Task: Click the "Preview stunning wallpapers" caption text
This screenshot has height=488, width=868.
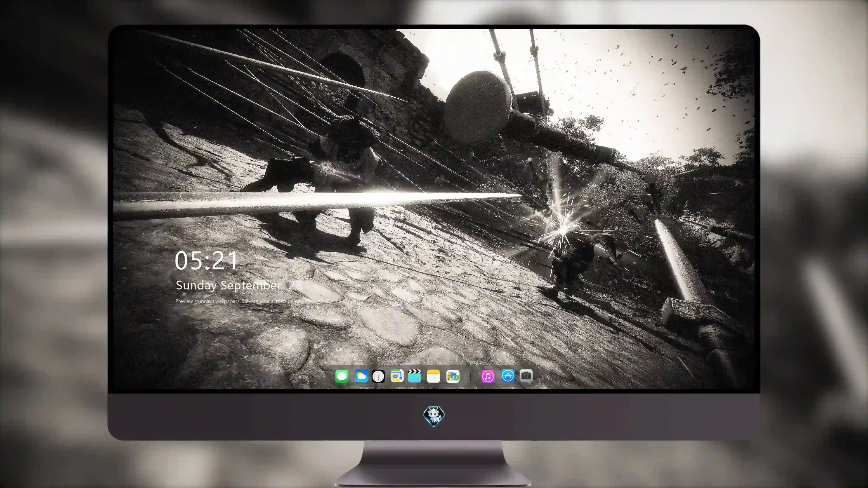Action: coord(208,301)
